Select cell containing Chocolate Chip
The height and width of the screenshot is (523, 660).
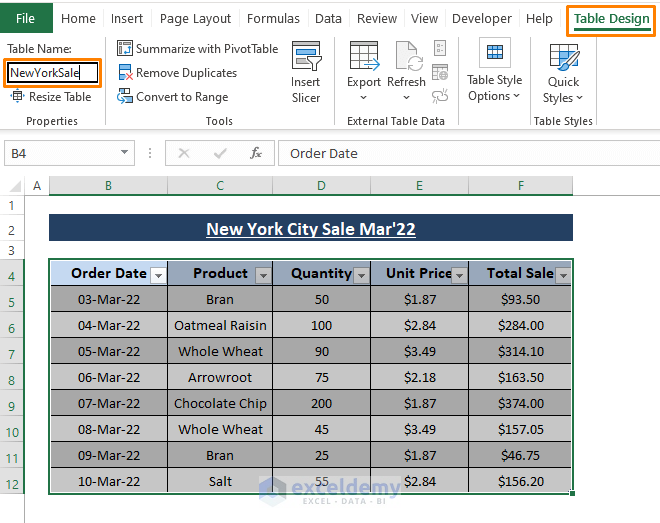click(x=220, y=403)
